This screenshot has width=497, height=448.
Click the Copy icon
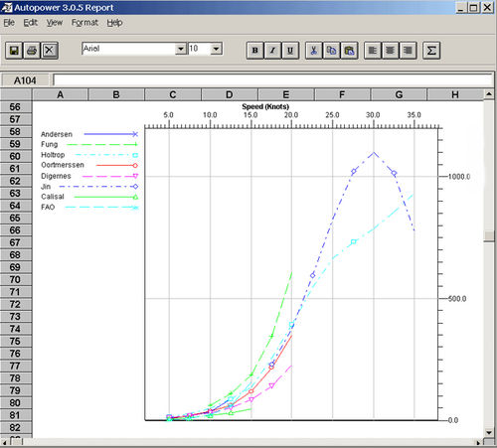(x=331, y=51)
